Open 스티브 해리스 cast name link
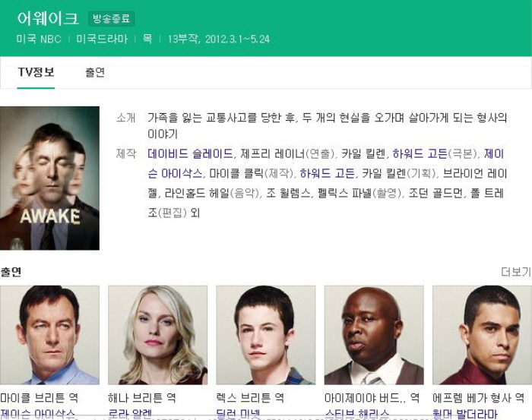The width and height of the screenshot is (532, 420). [x=356, y=414]
